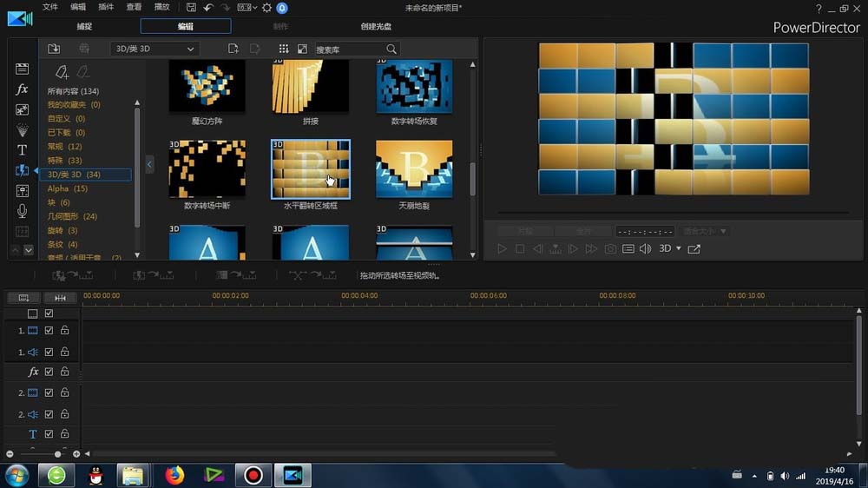Select the Alpha (15) category
Viewport: 868px width, 488px height.
click(x=68, y=188)
